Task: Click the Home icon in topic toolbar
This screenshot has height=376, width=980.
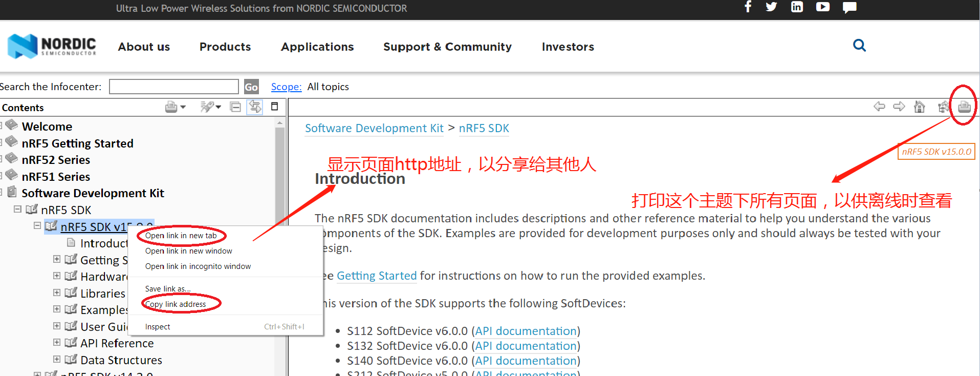Action: tap(920, 107)
